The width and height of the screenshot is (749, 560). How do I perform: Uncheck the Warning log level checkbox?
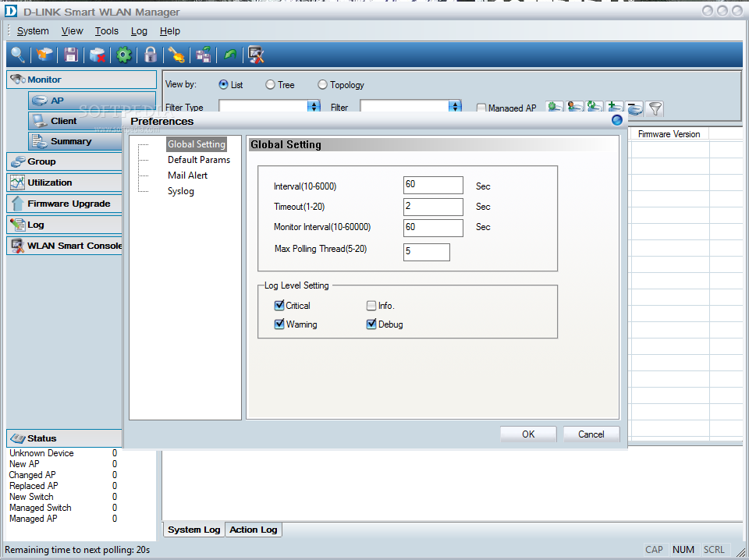click(279, 324)
